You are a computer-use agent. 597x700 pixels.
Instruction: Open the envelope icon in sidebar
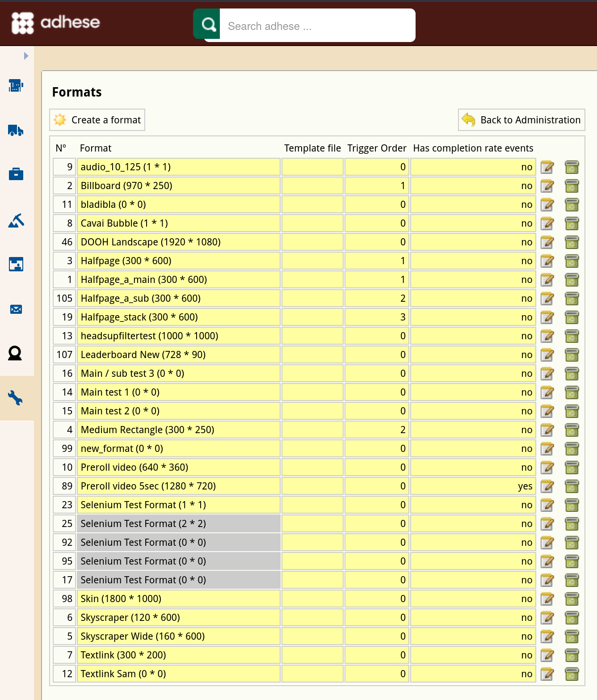16,309
